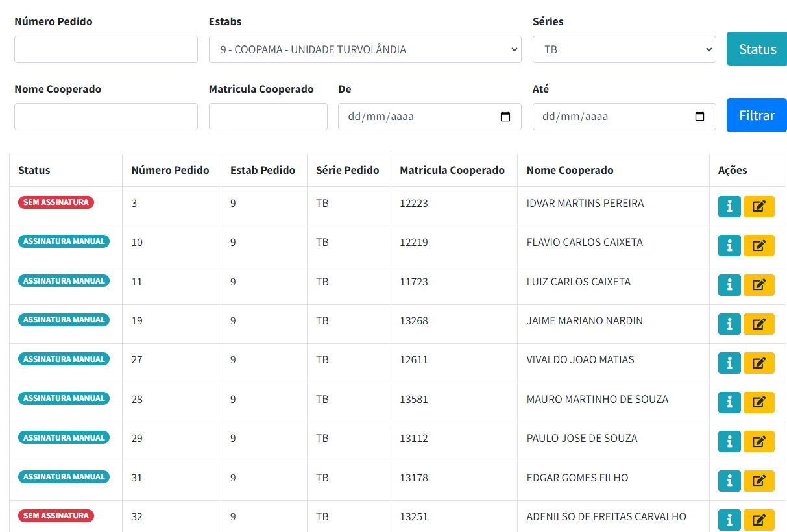Image resolution: width=787 pixels, height=532 pixels.
Task: Open info for IDVAR MARTINS PEREIRA order
Action: click(x=729, y=207)
